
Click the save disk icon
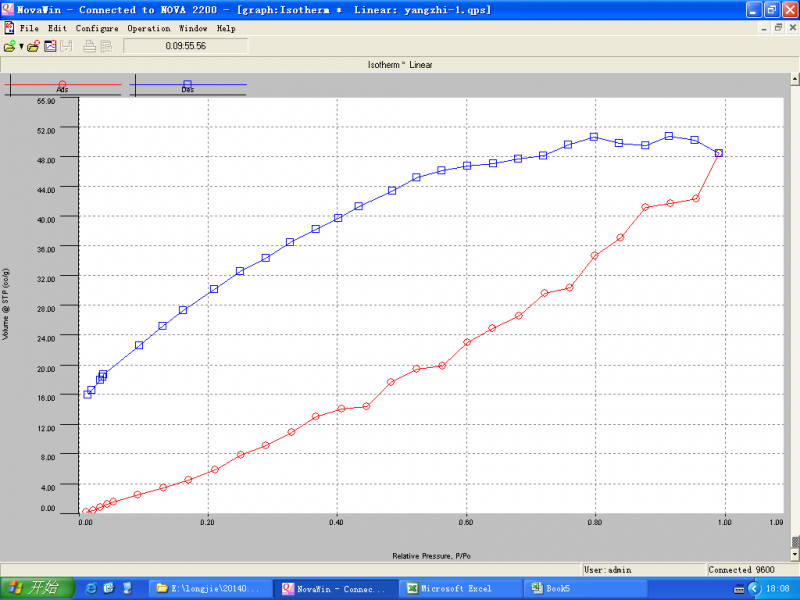(x=66, y=46)
